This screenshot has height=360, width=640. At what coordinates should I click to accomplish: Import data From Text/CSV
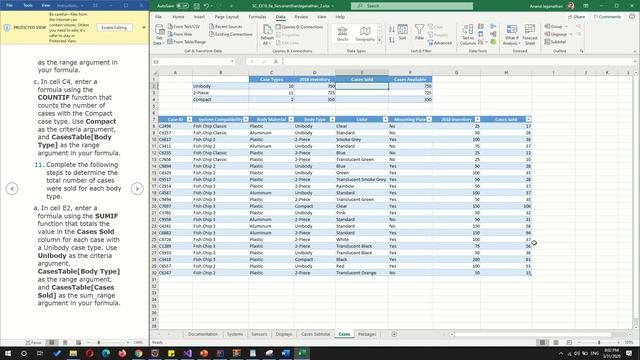(x=184, y=27)
